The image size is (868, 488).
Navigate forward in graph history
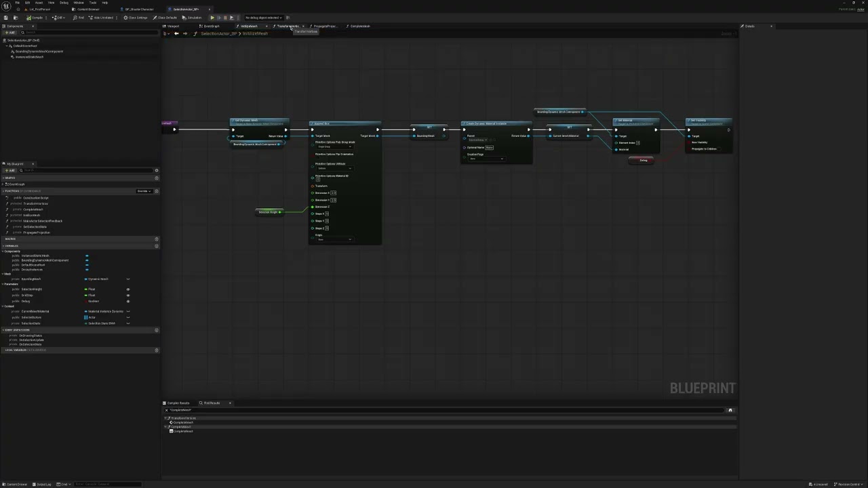coord(185,33)
